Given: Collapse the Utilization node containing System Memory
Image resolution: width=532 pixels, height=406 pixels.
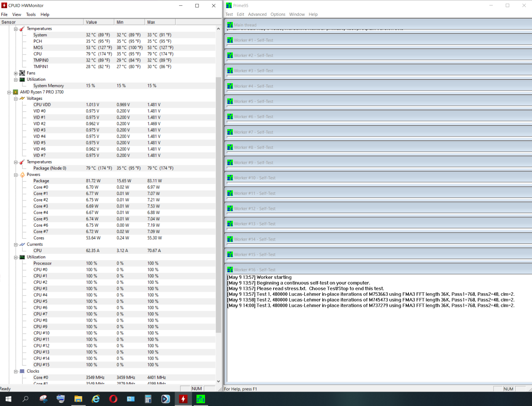Looking at the screenshot, I should click(16, 80).
